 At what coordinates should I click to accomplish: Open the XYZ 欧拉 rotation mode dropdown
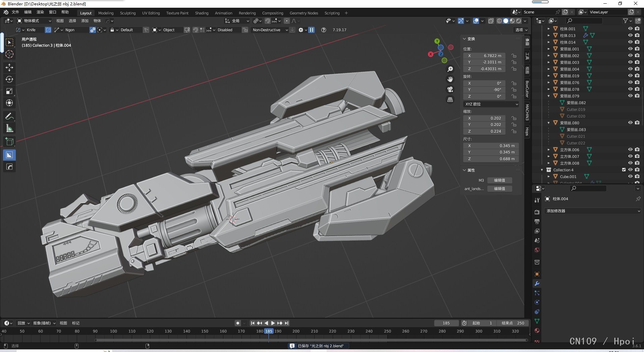tap(491, 104)
